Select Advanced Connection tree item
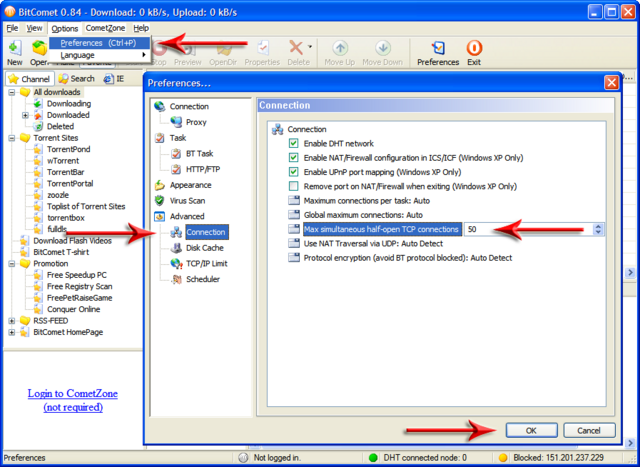 click(206, 232)
